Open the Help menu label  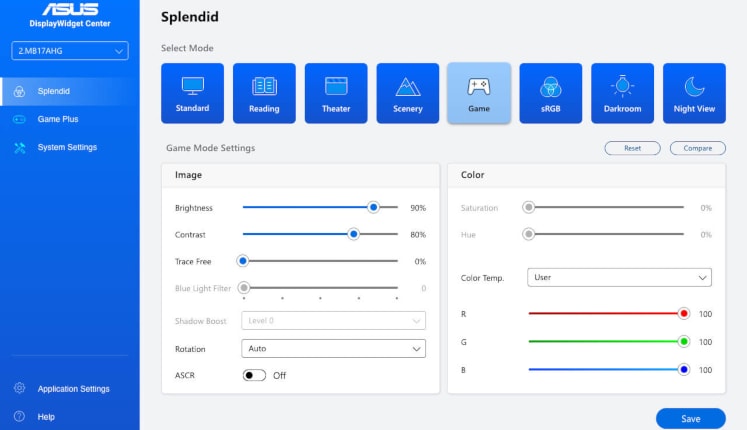46,417
